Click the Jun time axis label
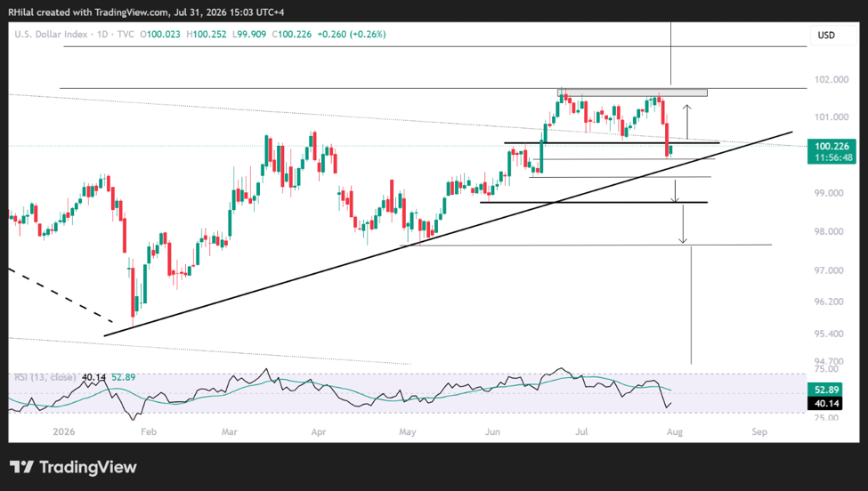The height and width of the screenshot is (491, 868). click(492, 431)
